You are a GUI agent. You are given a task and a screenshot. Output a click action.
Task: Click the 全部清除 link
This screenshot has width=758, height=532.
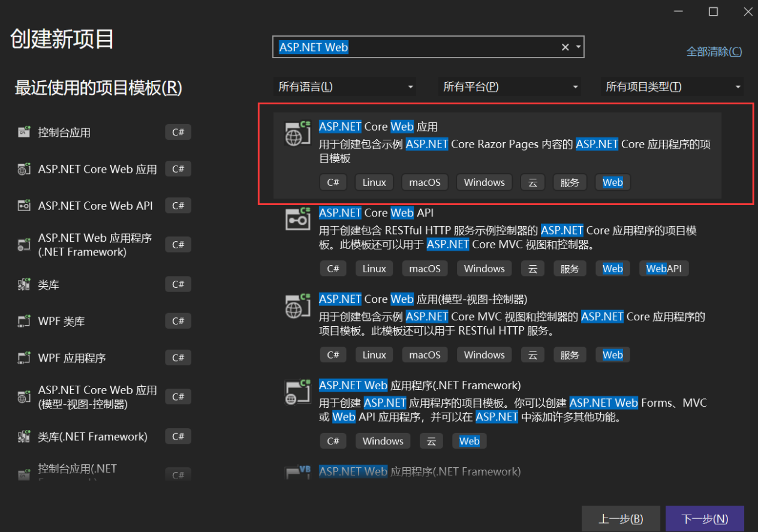click(714, 52)
